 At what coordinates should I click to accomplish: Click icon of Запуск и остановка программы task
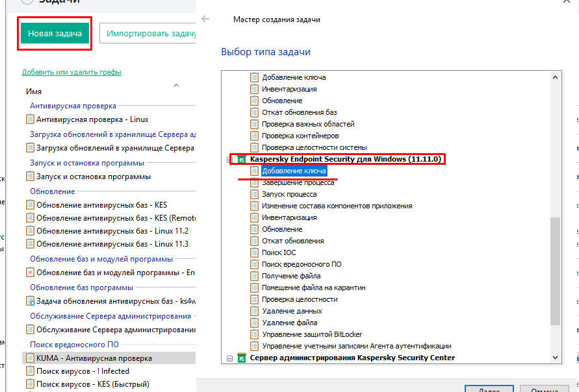tap(30, 177)
